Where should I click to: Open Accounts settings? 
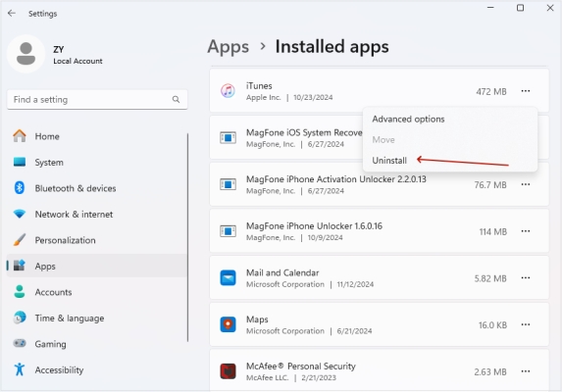(97, 292)
